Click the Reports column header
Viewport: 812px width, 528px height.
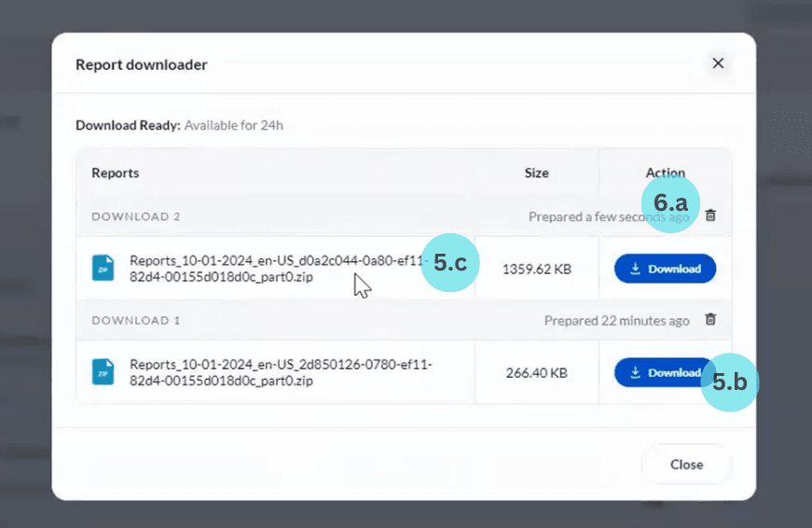click(116, 174)
